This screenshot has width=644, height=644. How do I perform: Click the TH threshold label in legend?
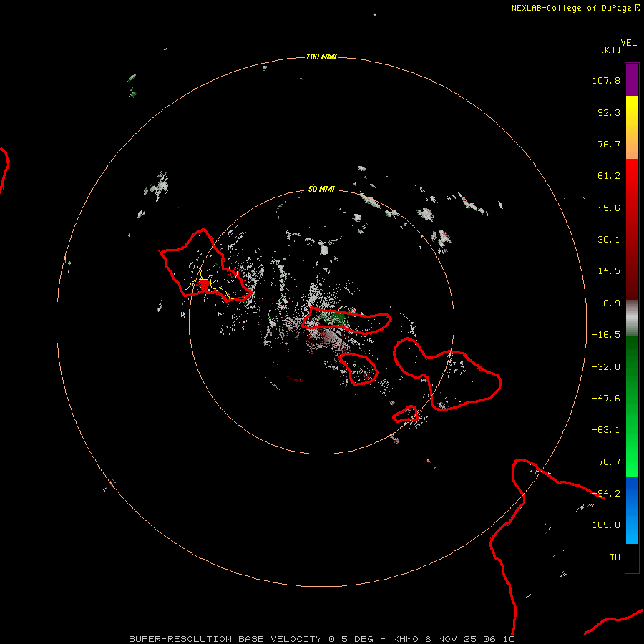tap(615, 557)
